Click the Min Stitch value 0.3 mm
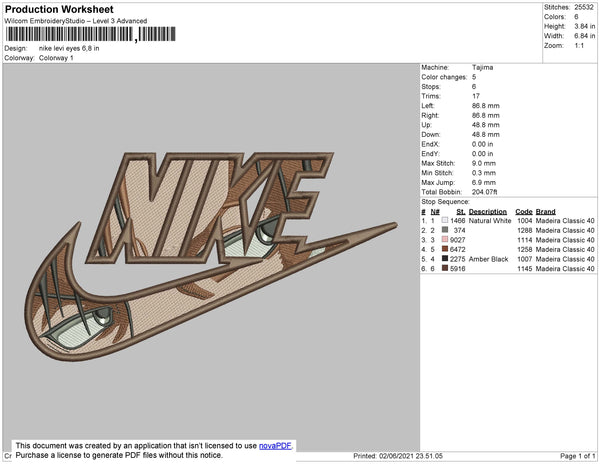 coord(484,173)
